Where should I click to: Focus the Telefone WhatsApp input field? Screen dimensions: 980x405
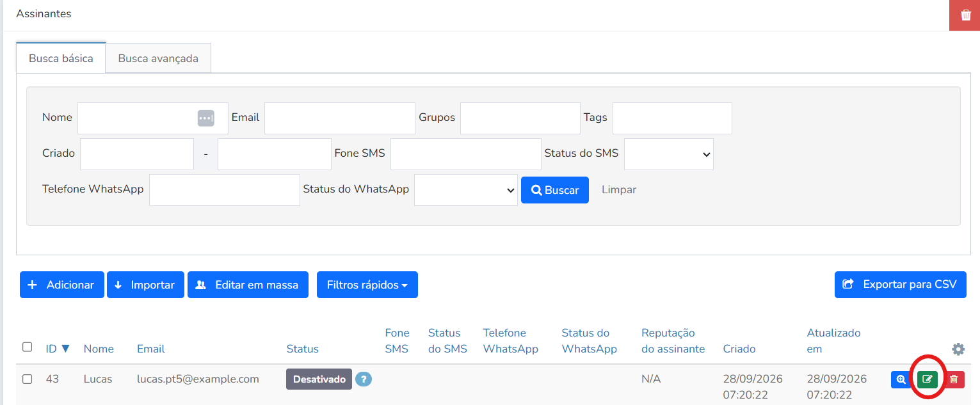[x=225, y=190]
